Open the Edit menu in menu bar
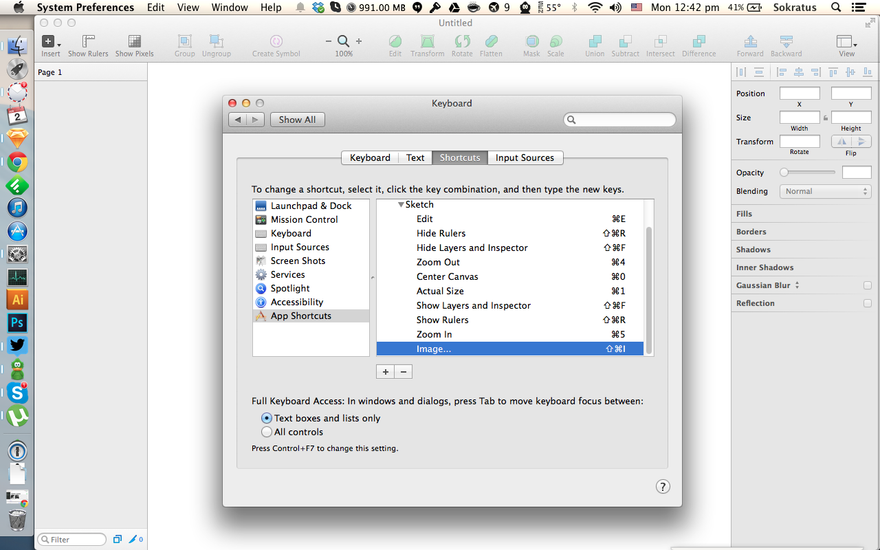The width and height of the screenshot is (880, 550). tap(155, 7)
